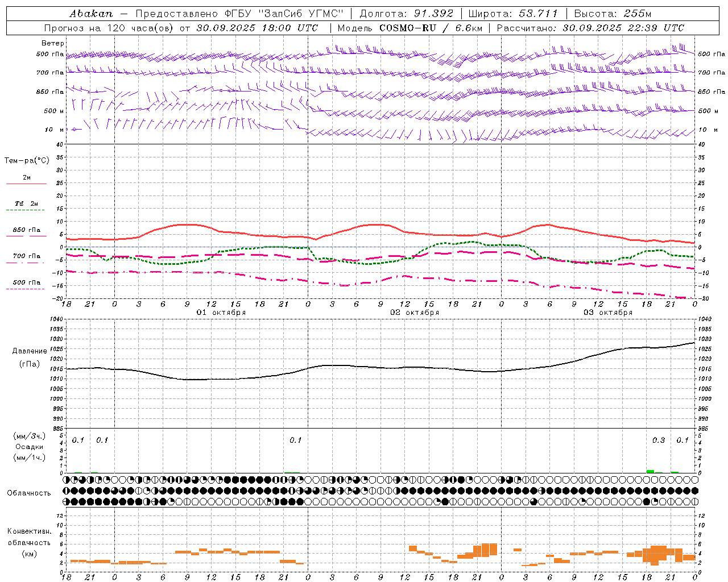Screen dimensions: 728x582
Task: Select the 'Широта: 53.711' latitude field
Action: (513, 14)
